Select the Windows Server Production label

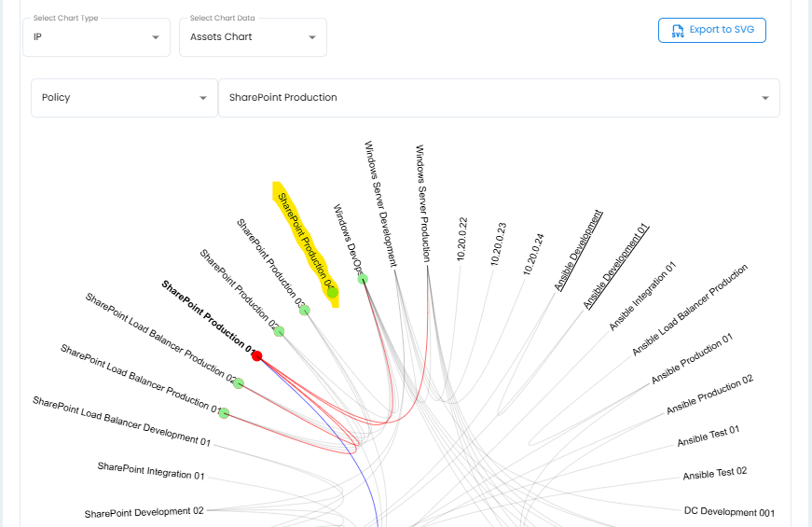pos(422,201)
